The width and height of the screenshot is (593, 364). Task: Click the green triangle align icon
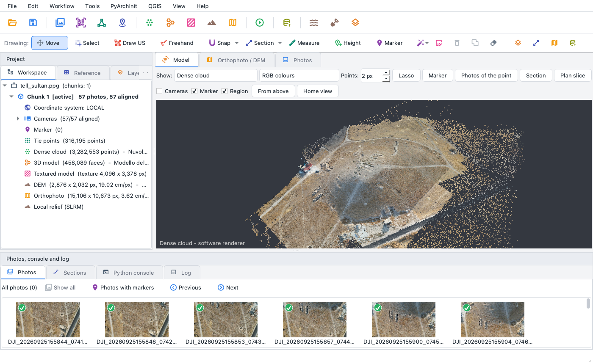tap(102, 22)
